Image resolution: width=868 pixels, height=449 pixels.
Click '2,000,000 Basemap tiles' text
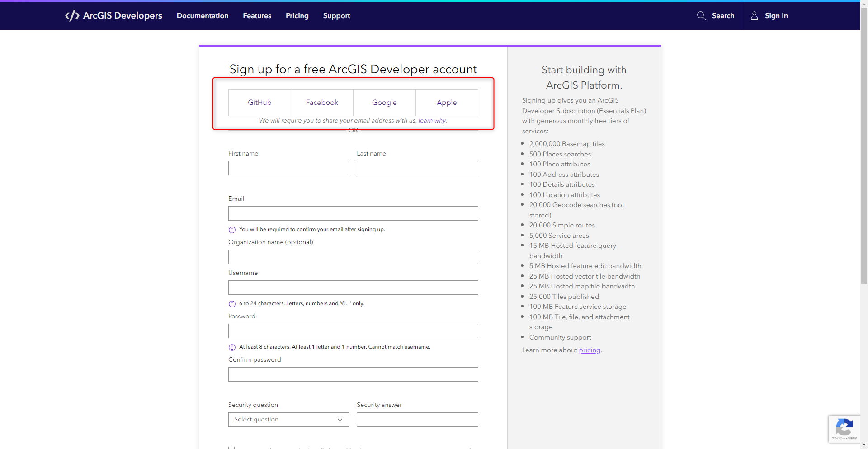(567, 144)
